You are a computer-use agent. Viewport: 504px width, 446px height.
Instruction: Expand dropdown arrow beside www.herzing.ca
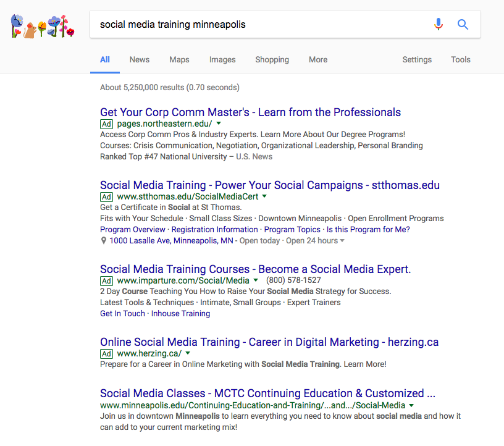click(188, 353)
